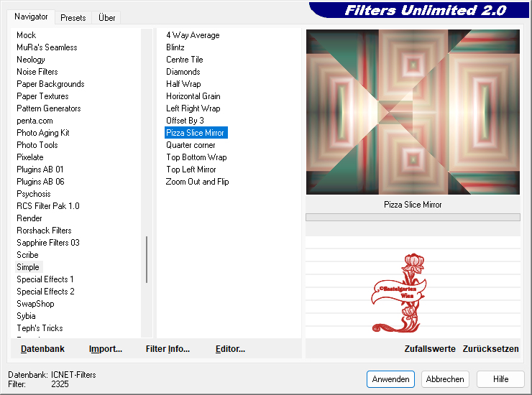The width and height of the screenshot is (532, 395).
Task: Click the category list scrollbar thumb
Action: [x=147, y=259]
